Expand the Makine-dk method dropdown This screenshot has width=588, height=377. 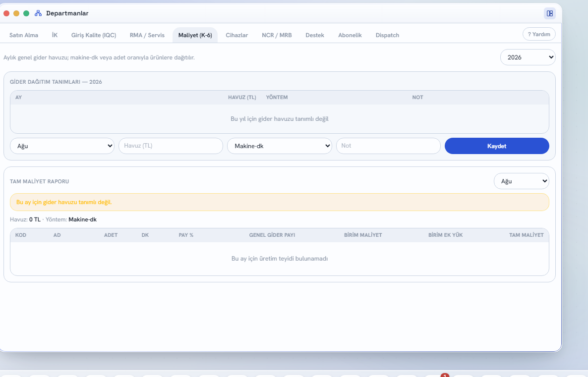tap(280, 146)
